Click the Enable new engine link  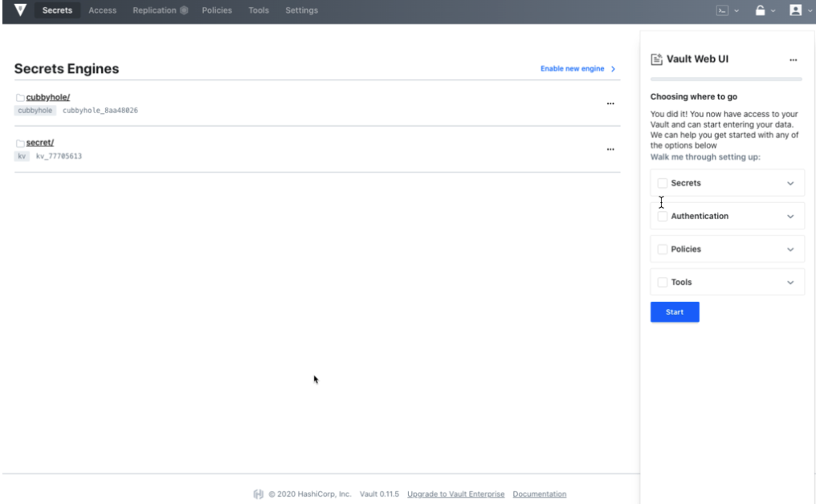click(x=572, y=69)
